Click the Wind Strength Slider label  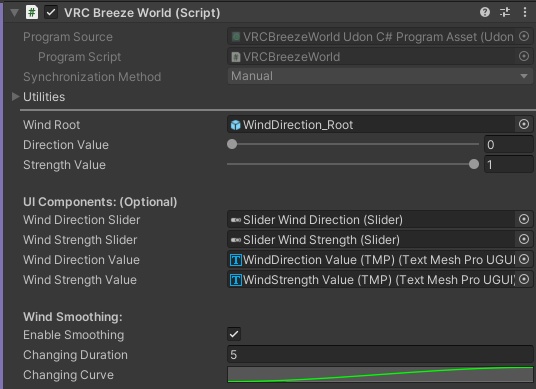point(80,240)
